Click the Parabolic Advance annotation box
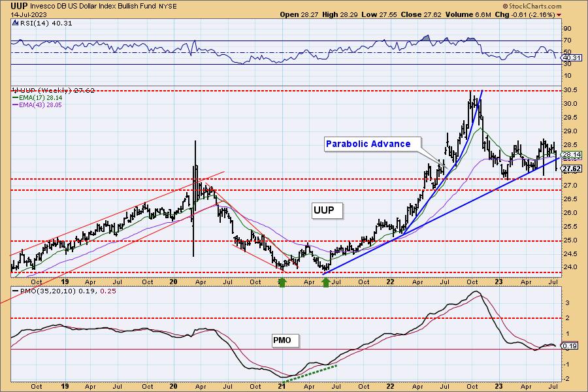588x392 pixels. point(372,144)
